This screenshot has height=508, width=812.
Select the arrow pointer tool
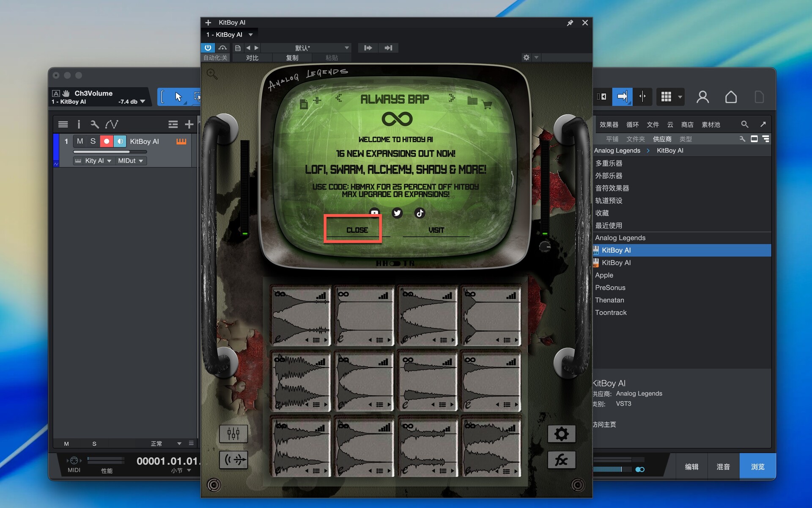(x=178, y=97)
